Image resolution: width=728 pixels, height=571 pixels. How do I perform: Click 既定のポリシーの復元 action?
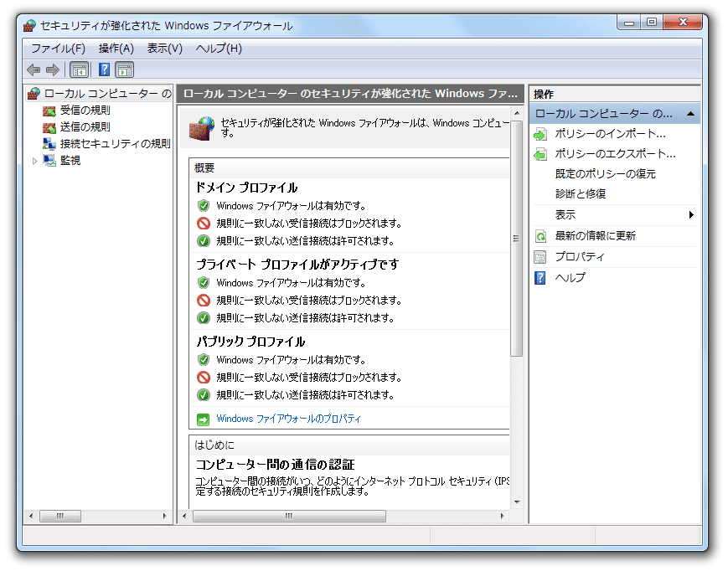[x=606, y=174]
